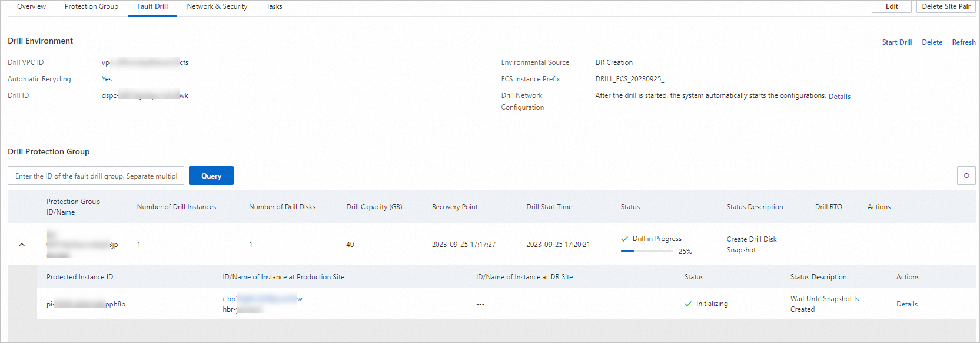
Task: Click the Start Drill link
Action: [897, 42]
